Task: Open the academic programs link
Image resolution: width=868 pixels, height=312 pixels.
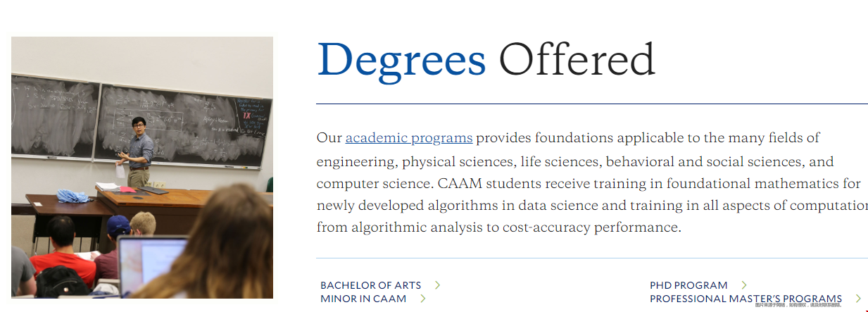Action: (408, 138)
